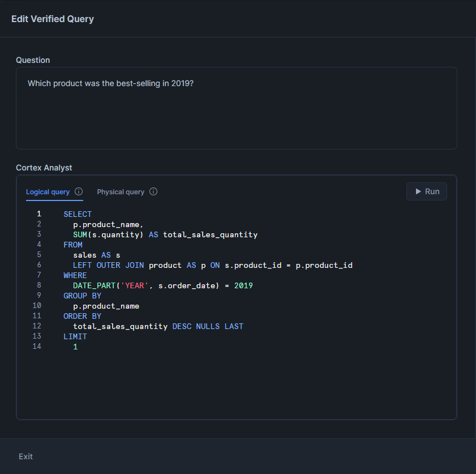This screenshot has width=476, height=474.
Task: Click the Edit Verified Query title bar
Action: pos(52,19)
